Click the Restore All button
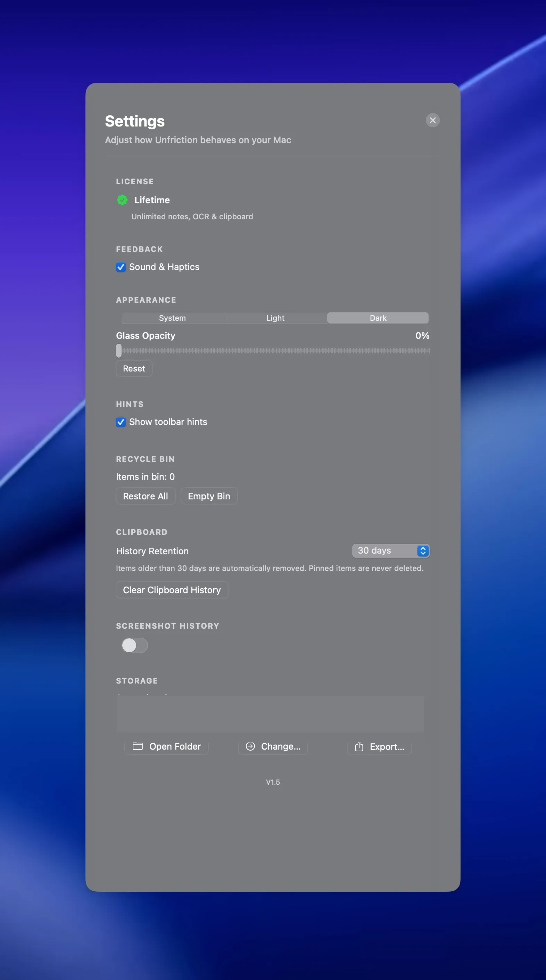This screenshot has width=546, height=980. [145, 496]
